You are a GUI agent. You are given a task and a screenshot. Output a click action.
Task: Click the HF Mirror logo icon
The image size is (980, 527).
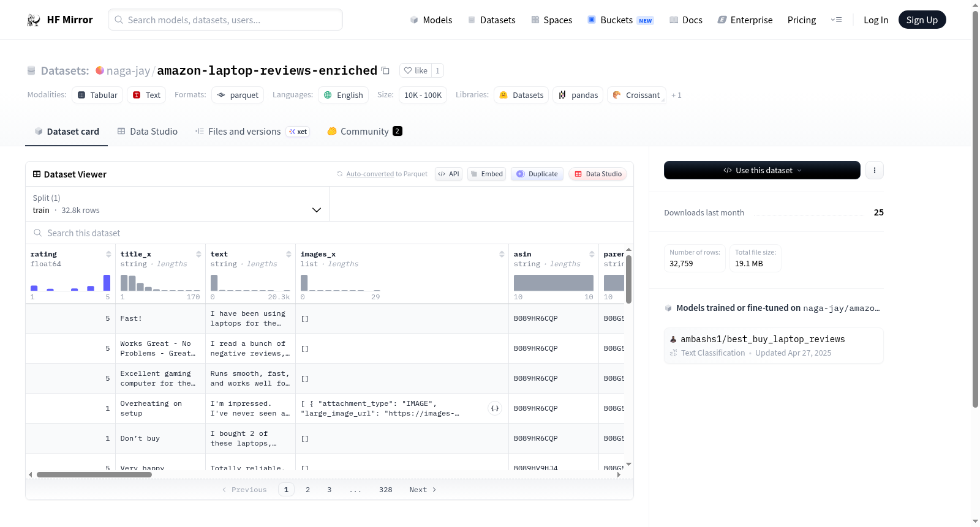(34, 20)
